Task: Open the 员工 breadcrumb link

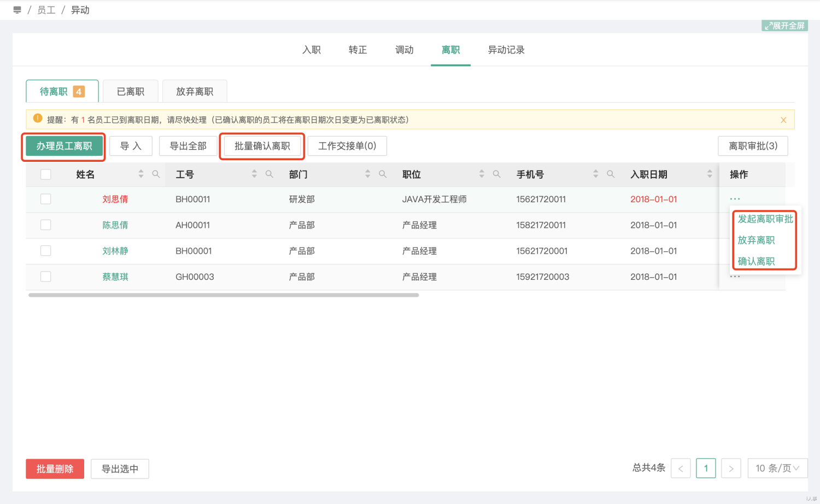Action: [x=46, y=10]
